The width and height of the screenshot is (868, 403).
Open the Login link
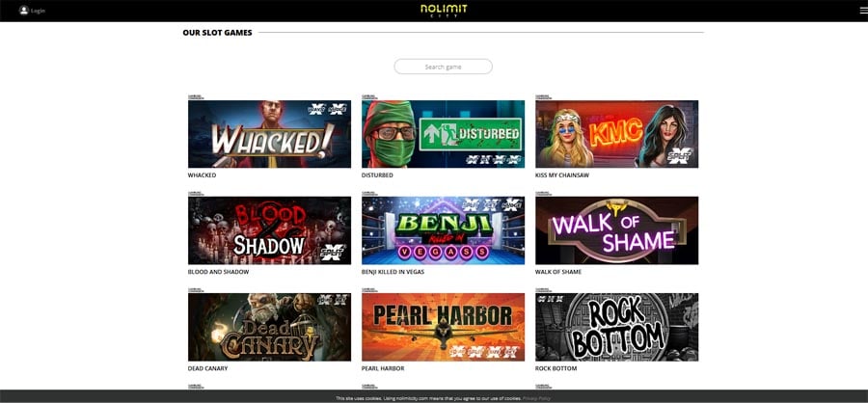click(39, 11)
